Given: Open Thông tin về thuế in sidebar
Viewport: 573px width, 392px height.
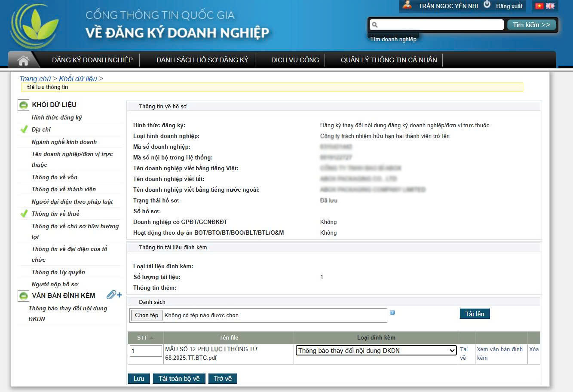Looking at the screenshot, I should (55, 214).
